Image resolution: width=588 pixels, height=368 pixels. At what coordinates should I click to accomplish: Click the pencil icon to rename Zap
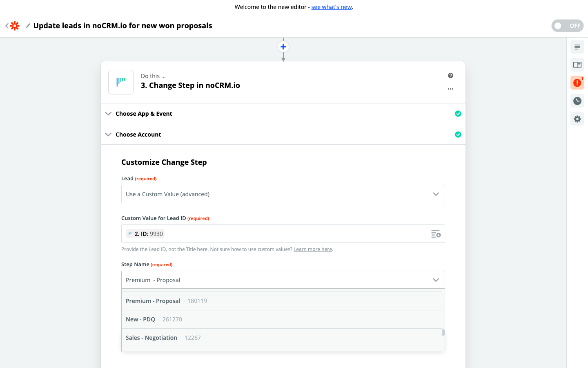click(x=28, y=26)
